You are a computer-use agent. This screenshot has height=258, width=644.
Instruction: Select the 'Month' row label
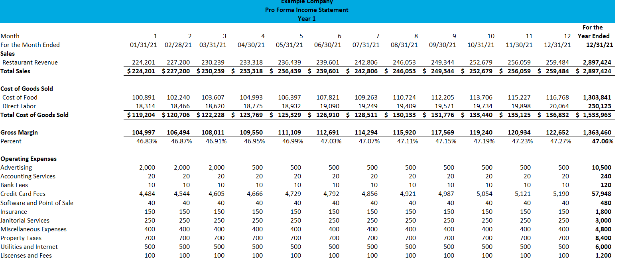tap(10, 36)
